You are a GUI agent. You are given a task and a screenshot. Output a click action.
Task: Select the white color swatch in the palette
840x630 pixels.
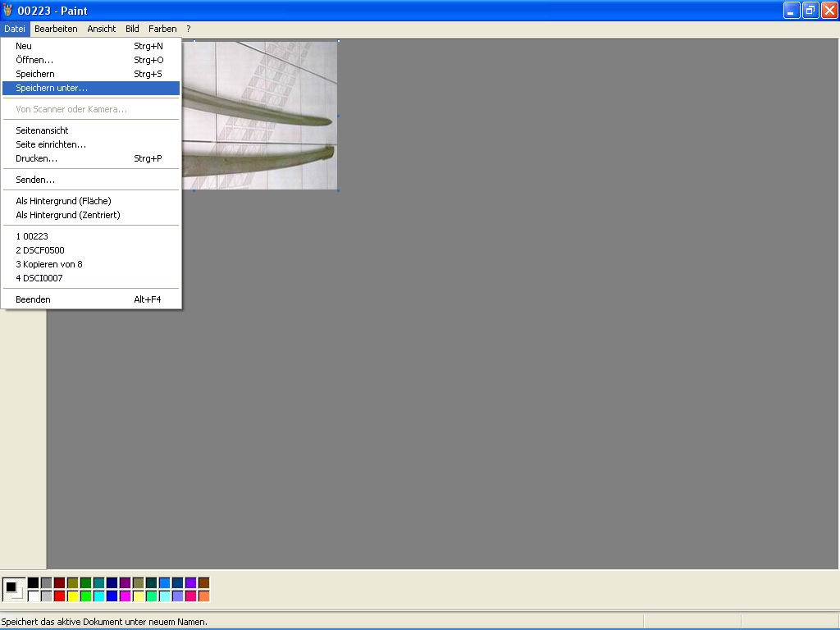click(x=33, y=596)
